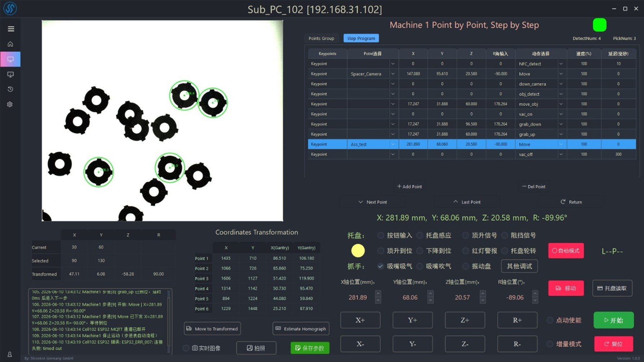Decrement Z axis position stepper
This screenshot has height=362, width=644.
coord(483,301)
